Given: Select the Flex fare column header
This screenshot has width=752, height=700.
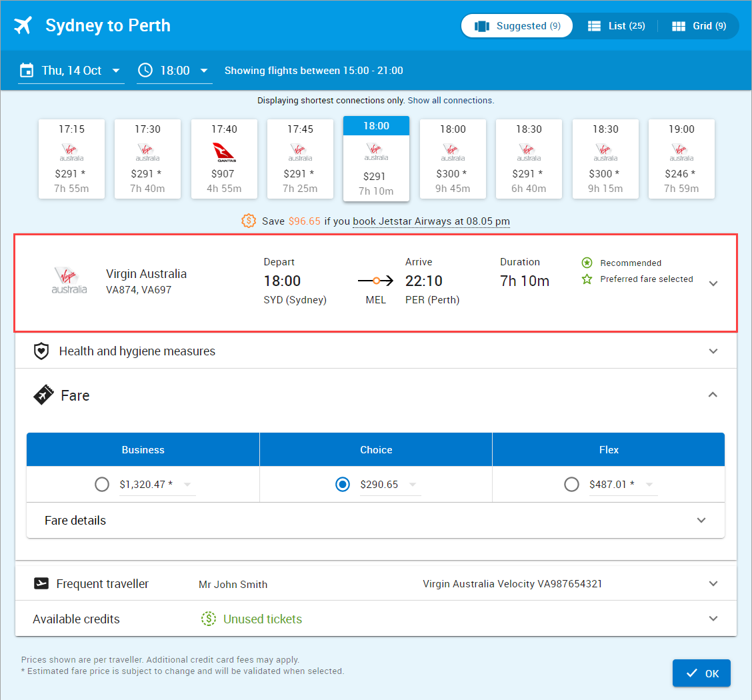Looking at the screenshot, I should click(x=609, y=450).
